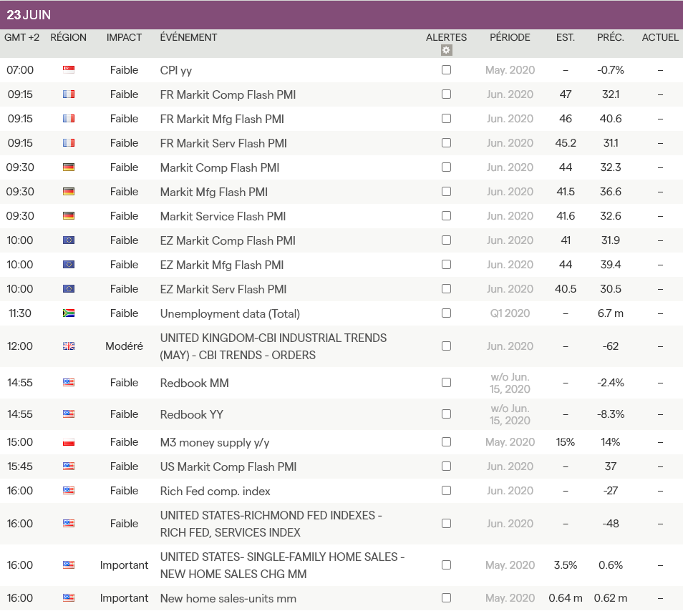Click the US flag beside Redbook MM

tap(69, 383)
